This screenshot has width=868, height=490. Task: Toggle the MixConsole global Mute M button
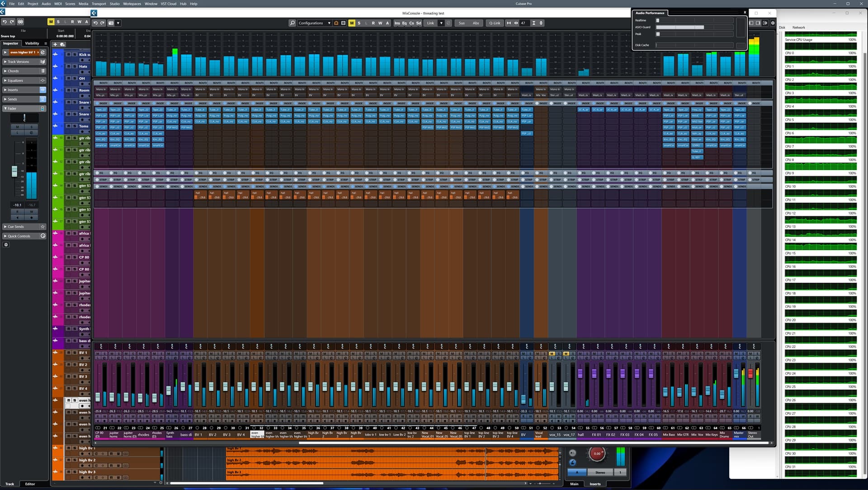(x=352, y=23)
